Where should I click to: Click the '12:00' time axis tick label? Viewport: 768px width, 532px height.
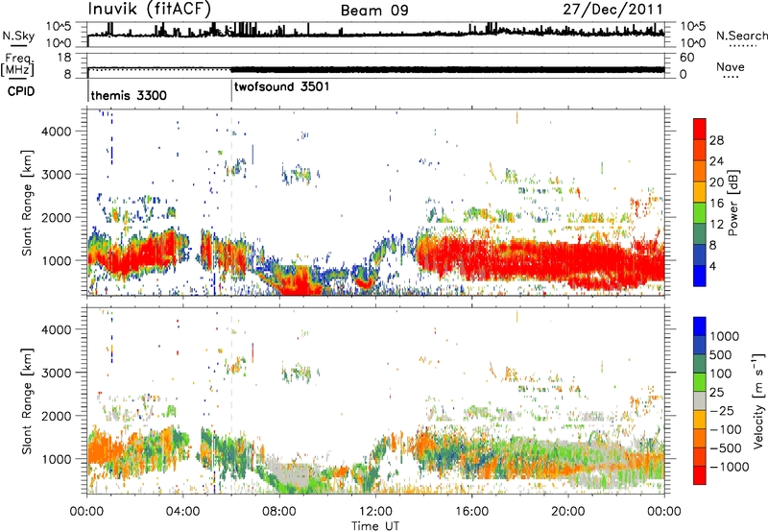click(375, 511)
